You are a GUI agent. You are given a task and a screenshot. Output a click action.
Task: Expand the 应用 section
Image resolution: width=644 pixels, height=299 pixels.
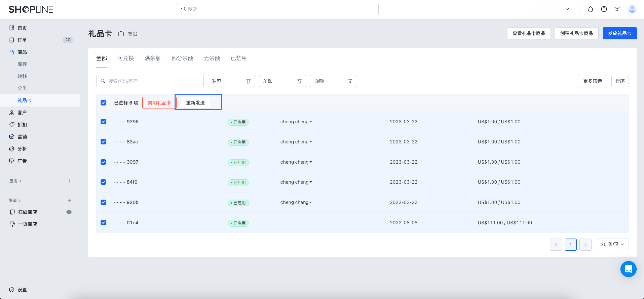(x=15, y=181)
